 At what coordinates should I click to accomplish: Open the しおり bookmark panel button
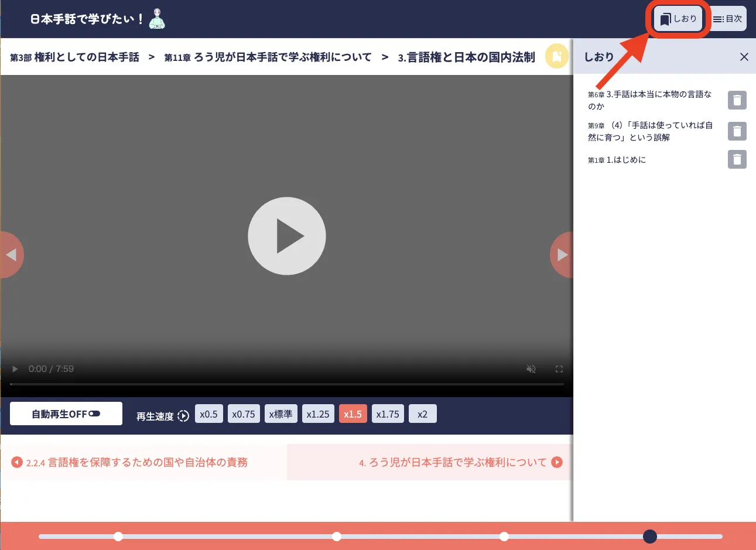678,19
